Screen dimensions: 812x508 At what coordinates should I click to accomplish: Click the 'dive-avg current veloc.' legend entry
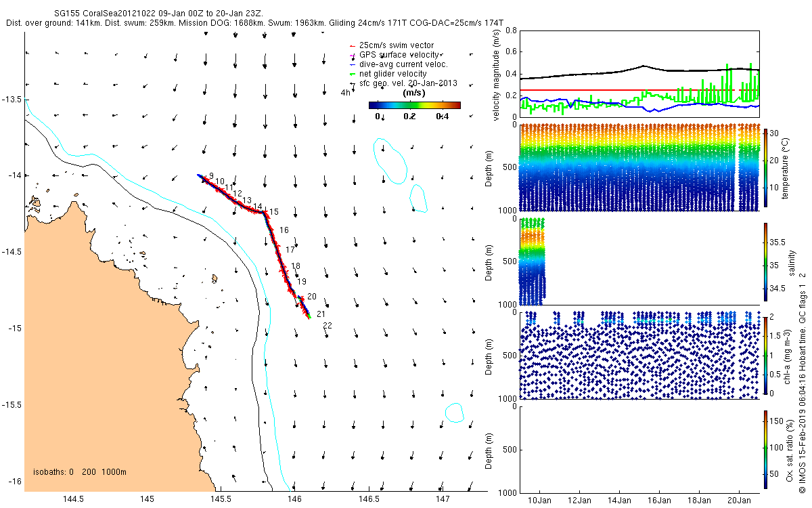click(x=397, y=64)
